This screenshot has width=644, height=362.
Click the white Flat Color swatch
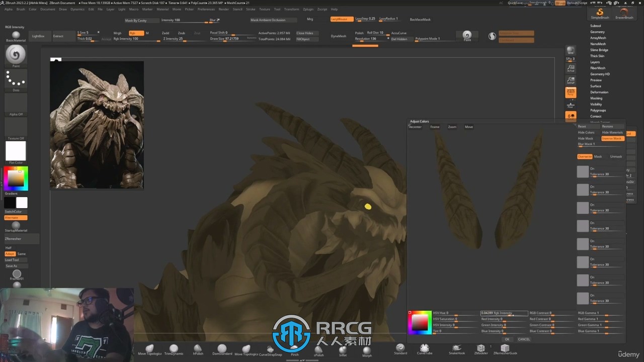pos(16,151)
